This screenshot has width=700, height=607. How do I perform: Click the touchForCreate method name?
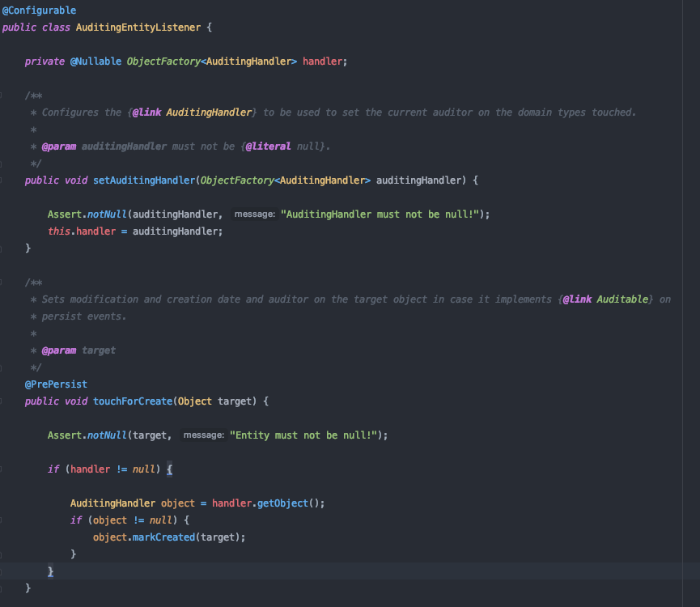tap(133, 401)
